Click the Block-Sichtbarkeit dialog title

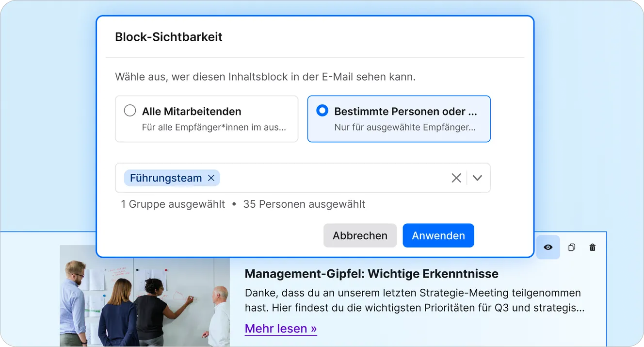pyautogui.click(x=169, y=37)
